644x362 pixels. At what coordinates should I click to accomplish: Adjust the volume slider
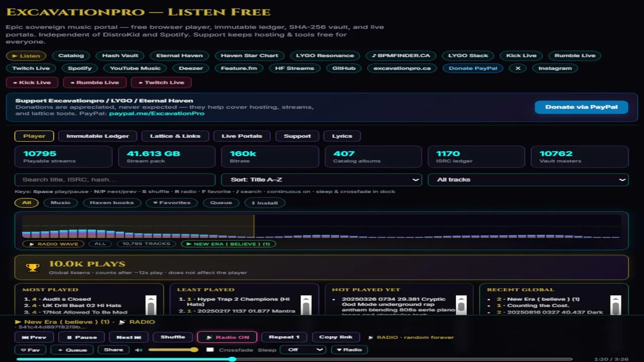point(173,350)
